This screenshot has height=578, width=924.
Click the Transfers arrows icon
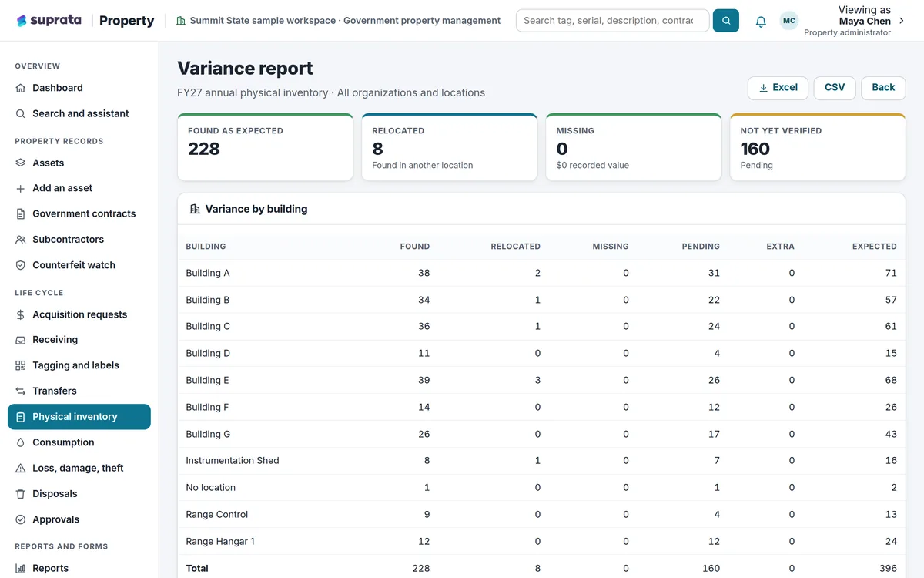[21, 391]
